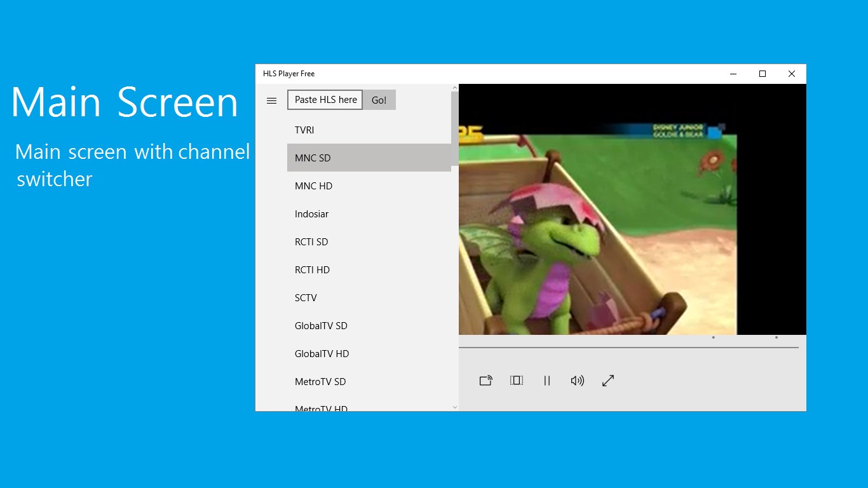Select the RCTI HD channel
868x488 pixels.
[369, 269]
